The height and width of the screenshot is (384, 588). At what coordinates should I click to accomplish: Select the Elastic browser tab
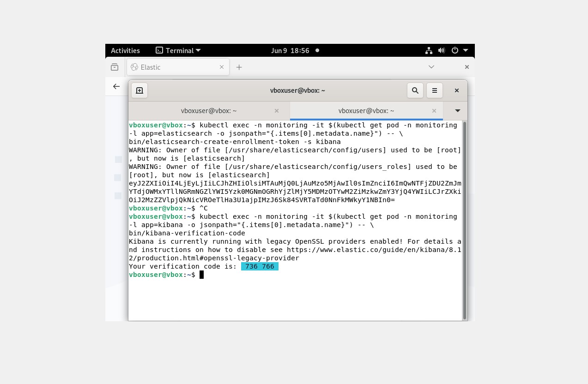coord(171,67)
